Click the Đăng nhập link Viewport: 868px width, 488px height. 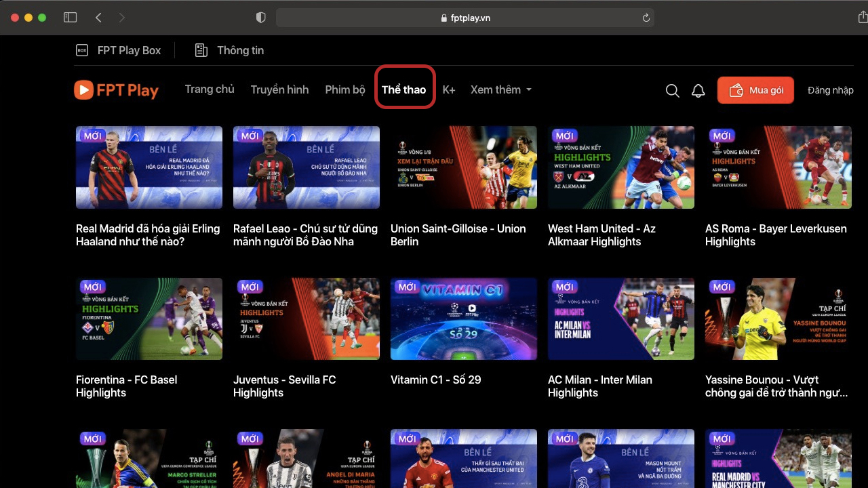(x=831, y=90)
